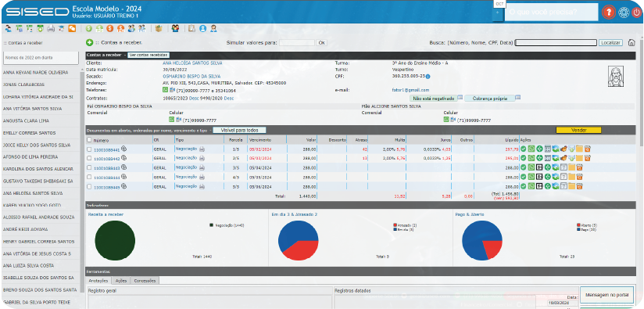Click the green share icon in the 4/5 row
644x309 pixels.
(548, 177)
